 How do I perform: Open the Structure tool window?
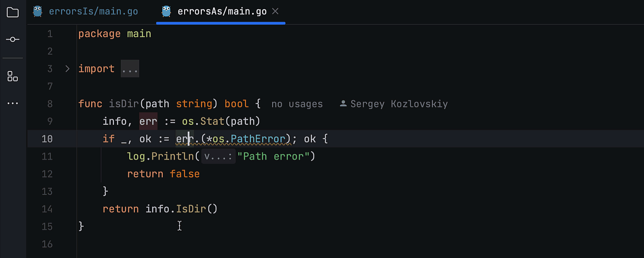13,77
